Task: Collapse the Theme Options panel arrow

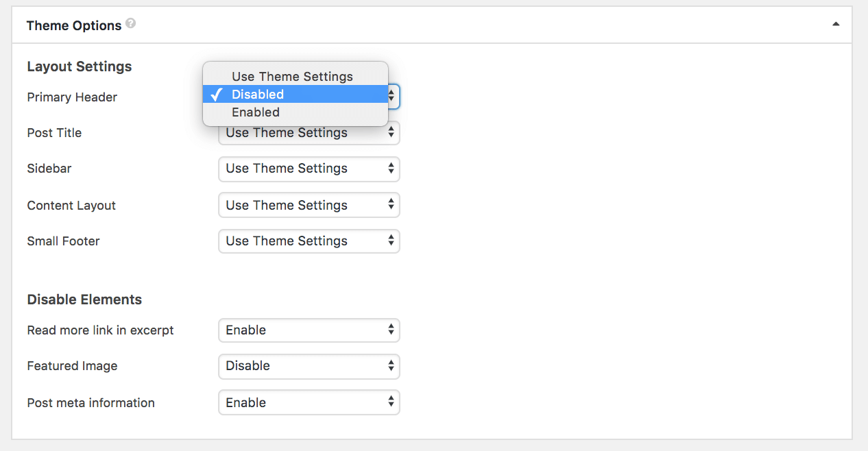Action: click(x=836, y=24)
